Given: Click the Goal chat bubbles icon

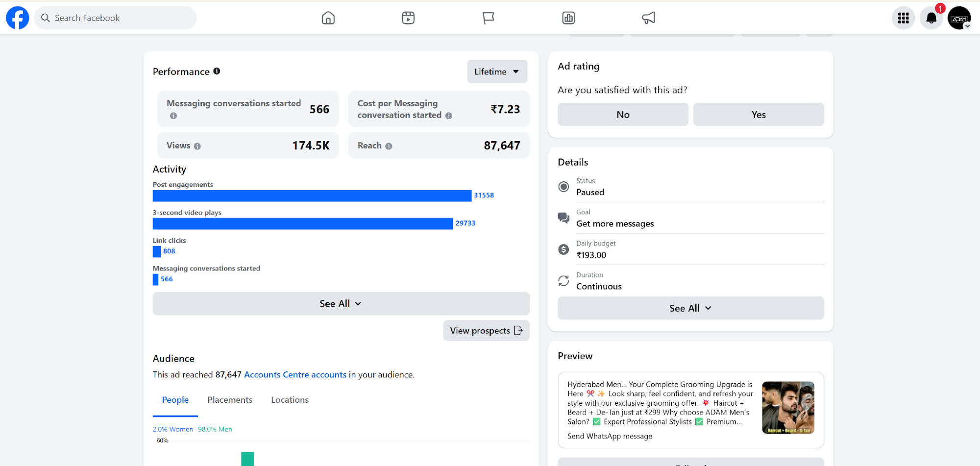Looking at the screenshot, I should pyautogui.click(x=563, y=218).
